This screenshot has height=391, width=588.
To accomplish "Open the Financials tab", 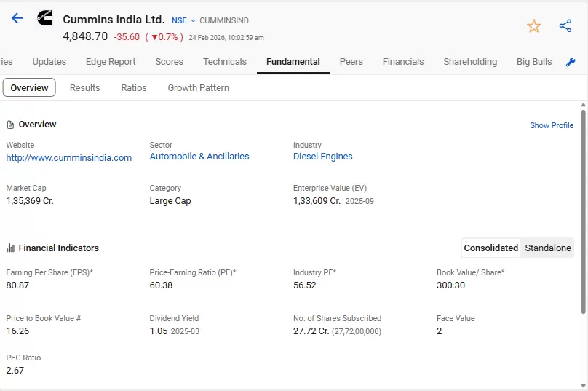I will click(403, 62).
